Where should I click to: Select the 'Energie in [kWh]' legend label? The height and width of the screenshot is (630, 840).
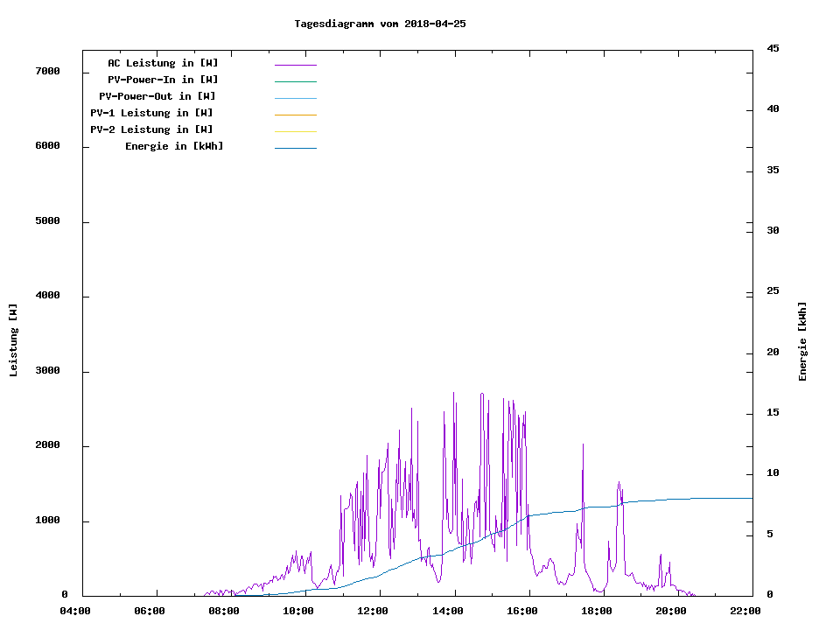coord(174,146)
